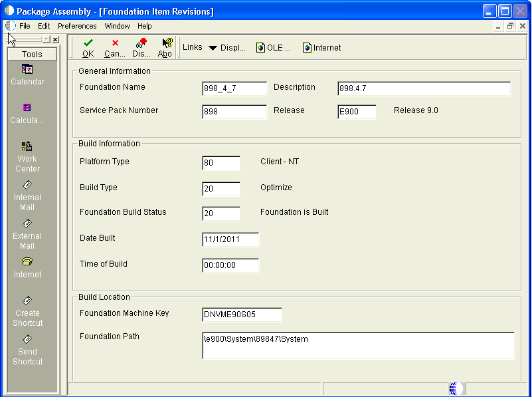
Task: Click the Foundation Path text area
Action: 358,345
